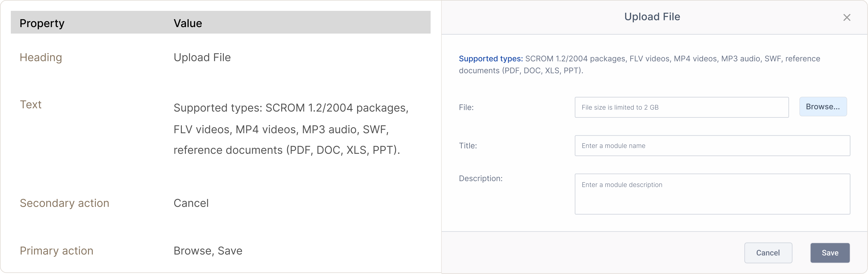Click the Title: field label
Screen dimensions: 868x274
pos(468,146)
